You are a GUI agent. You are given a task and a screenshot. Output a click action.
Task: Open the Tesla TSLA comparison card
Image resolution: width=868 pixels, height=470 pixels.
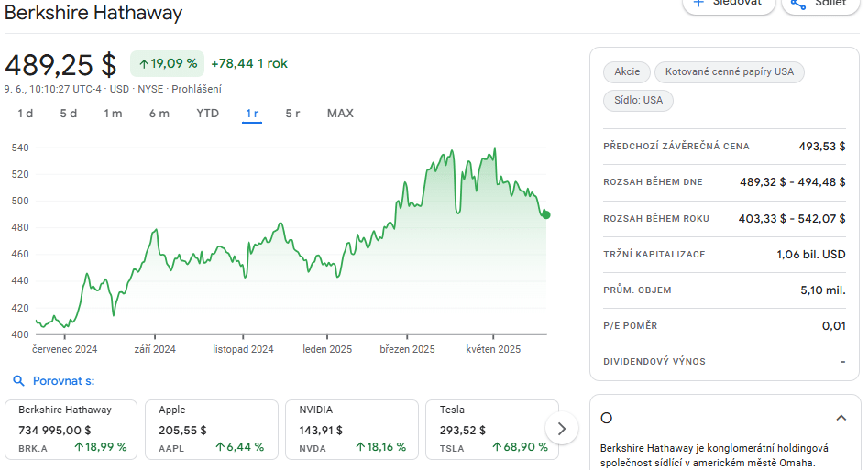(x=492, y=430)
